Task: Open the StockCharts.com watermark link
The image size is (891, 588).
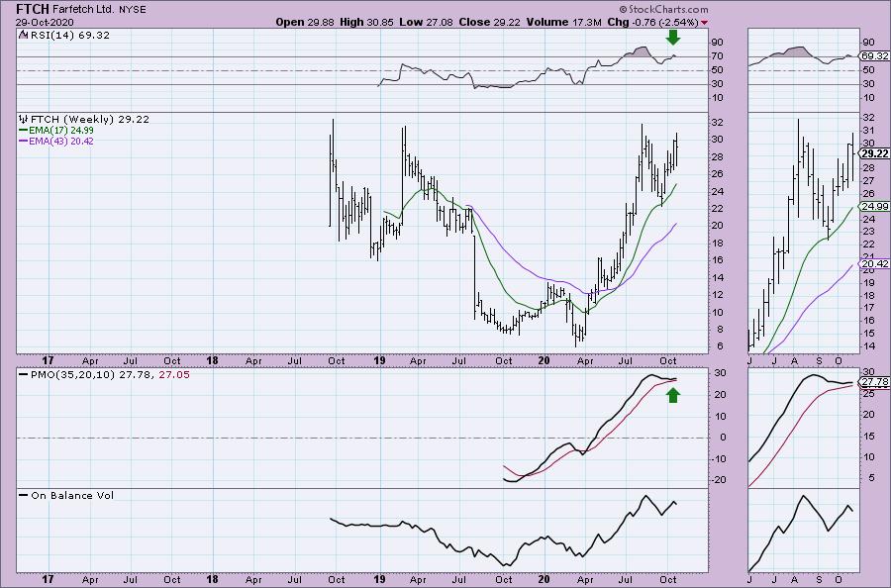Action: pos(663,9)
